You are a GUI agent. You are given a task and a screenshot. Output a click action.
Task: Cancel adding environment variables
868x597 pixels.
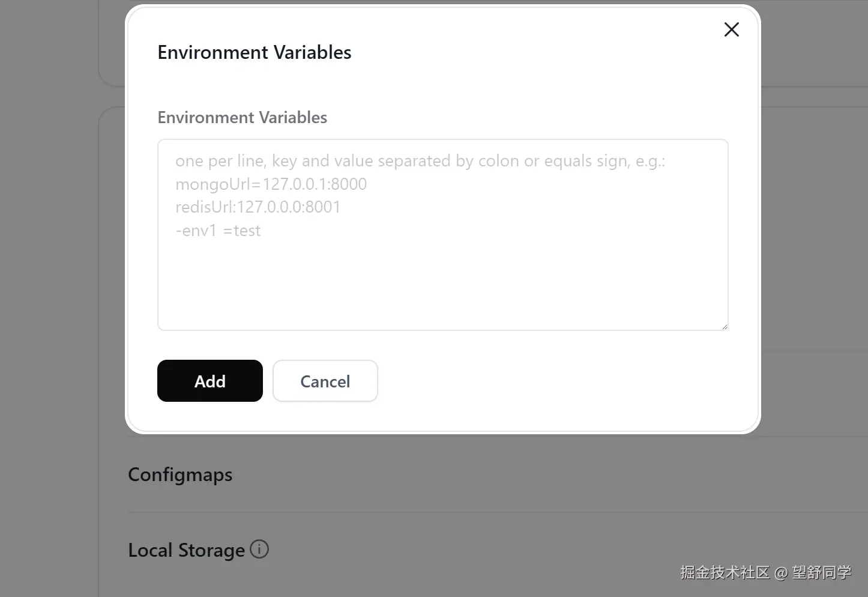325,381
